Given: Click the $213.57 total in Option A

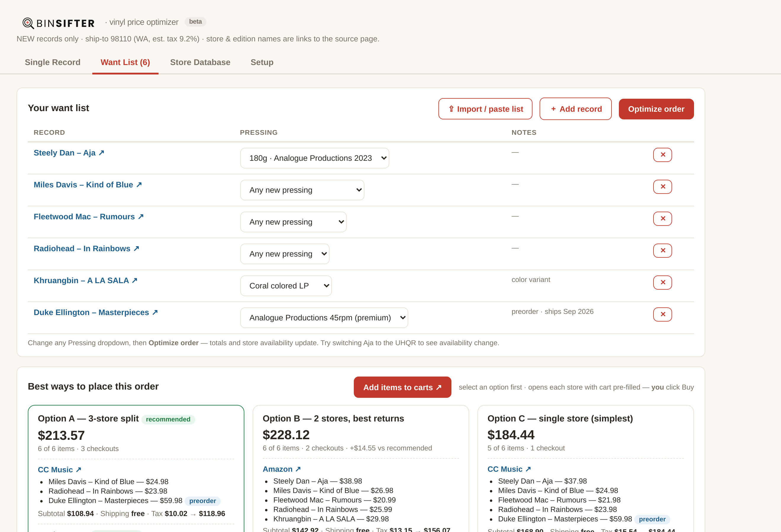Looking at the screenshot, I should (x=61, y=435).
